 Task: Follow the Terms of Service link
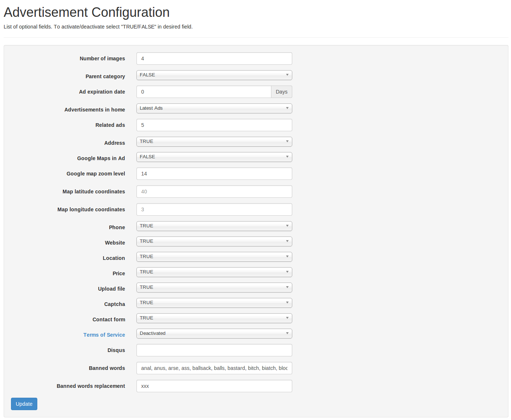[104, 335]
